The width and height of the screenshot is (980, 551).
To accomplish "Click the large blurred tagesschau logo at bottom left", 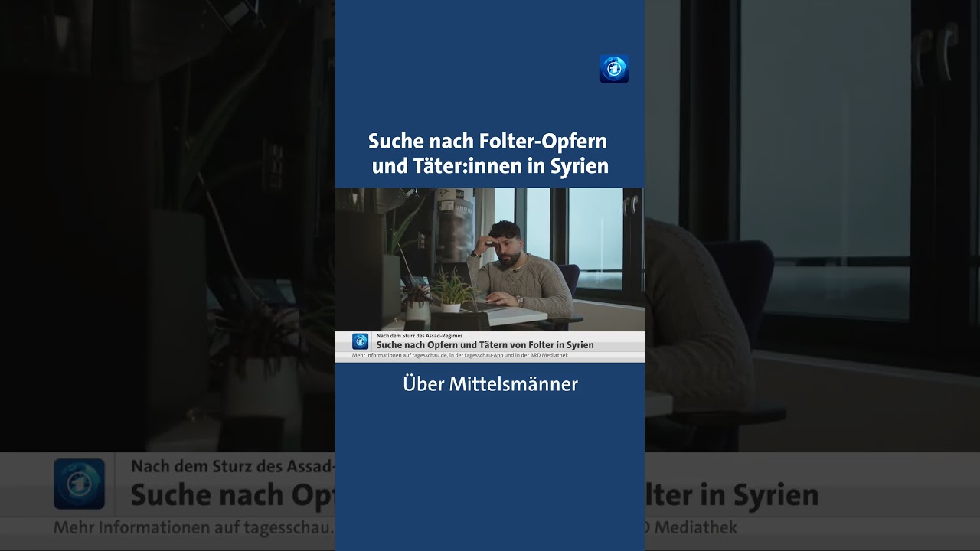I will coord(79,484).
